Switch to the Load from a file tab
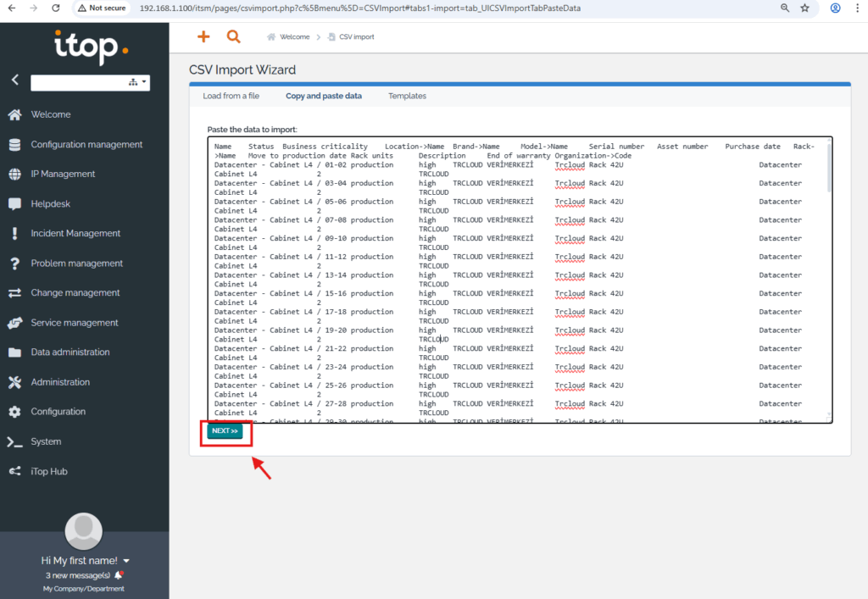The height and width of the screenshot is (599, 868). [231, 97]
